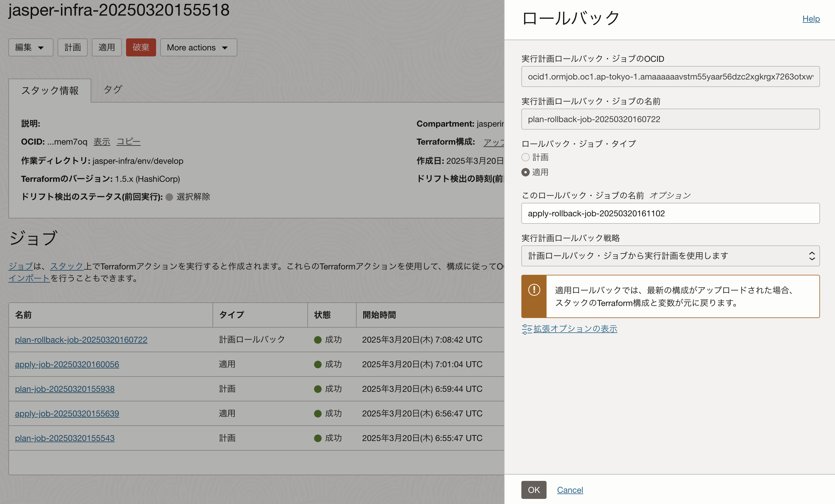This screenshot has height=504, width=835.
Task: Click the 計画 plan button
Action: pyautogui.click(x=72, y=47)
